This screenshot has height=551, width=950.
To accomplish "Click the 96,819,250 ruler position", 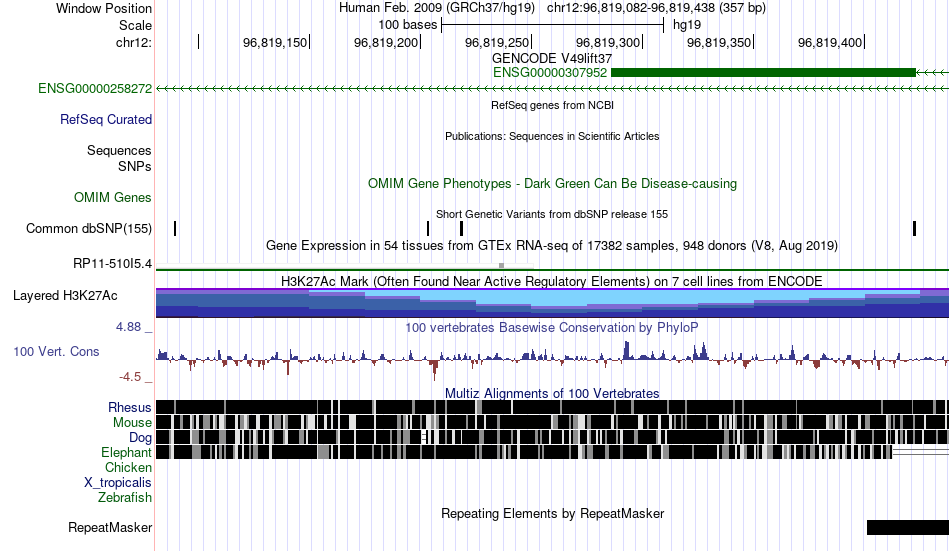I will [497, 42].
